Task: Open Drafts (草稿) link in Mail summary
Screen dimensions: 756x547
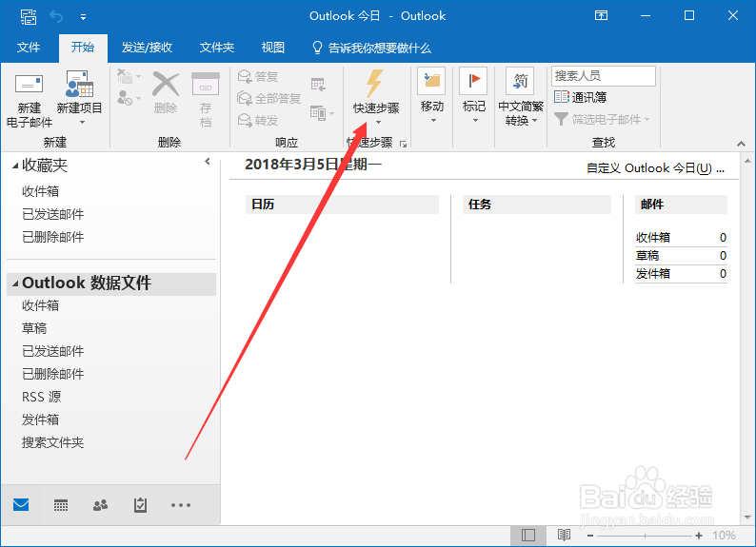Action: click(647, 255)
